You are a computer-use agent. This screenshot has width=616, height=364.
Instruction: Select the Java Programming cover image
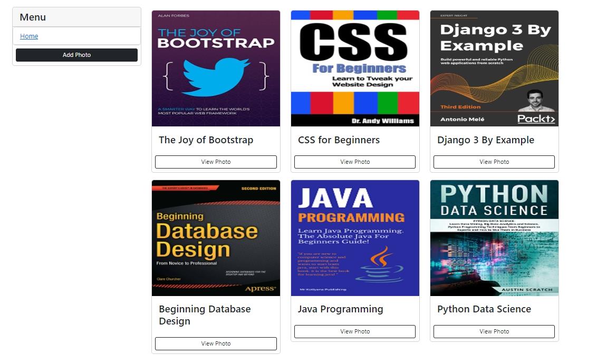pos(355,238)
